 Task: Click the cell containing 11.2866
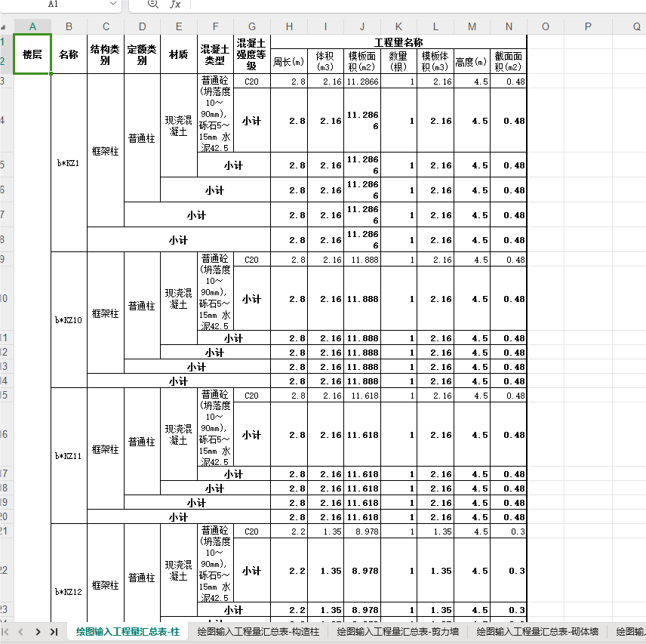(362, 82)
